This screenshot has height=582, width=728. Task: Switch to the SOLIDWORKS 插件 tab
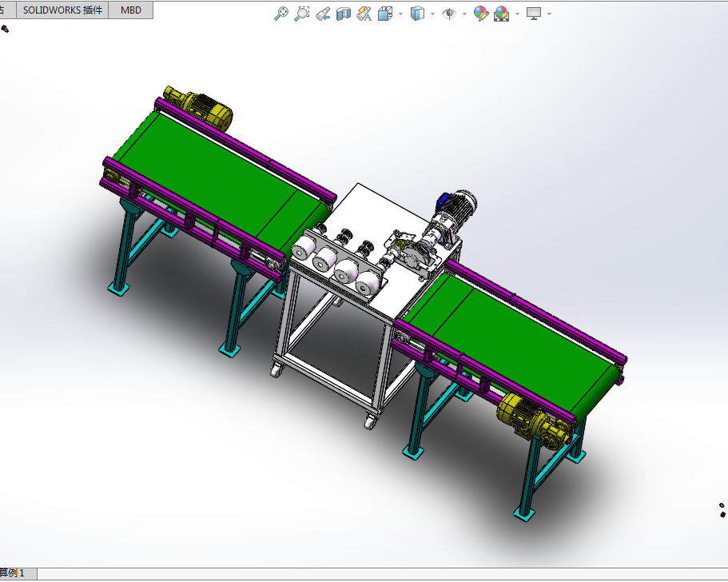pos(62,10)
